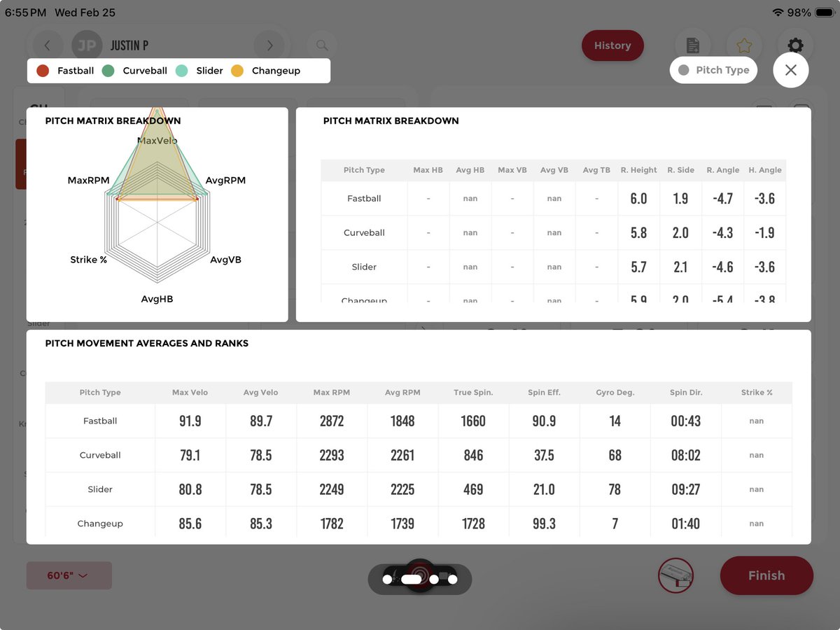Open the settings gear icon

(795, 45)
